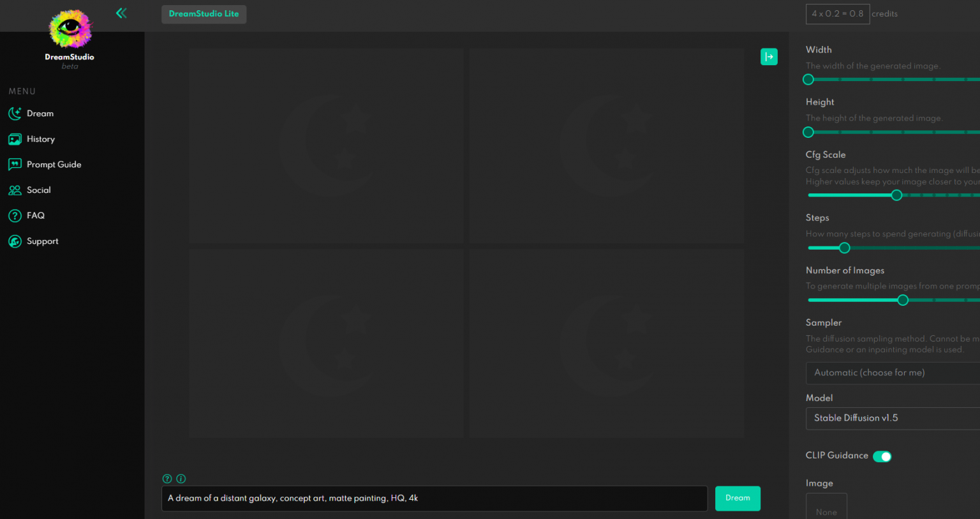The width and height of the screenshot is (980, 519).
Task: Click the info icon above prompt
Action: point(181,479)
